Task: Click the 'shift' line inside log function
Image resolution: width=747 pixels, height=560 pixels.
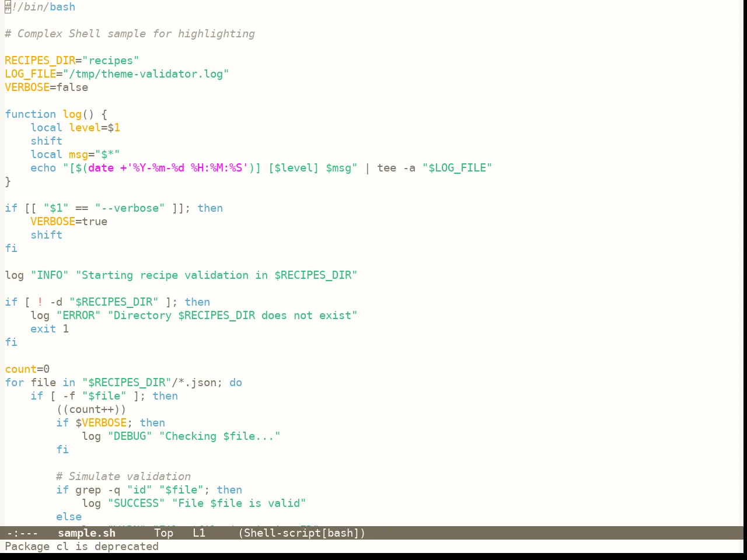Action: tap(47, 141)
